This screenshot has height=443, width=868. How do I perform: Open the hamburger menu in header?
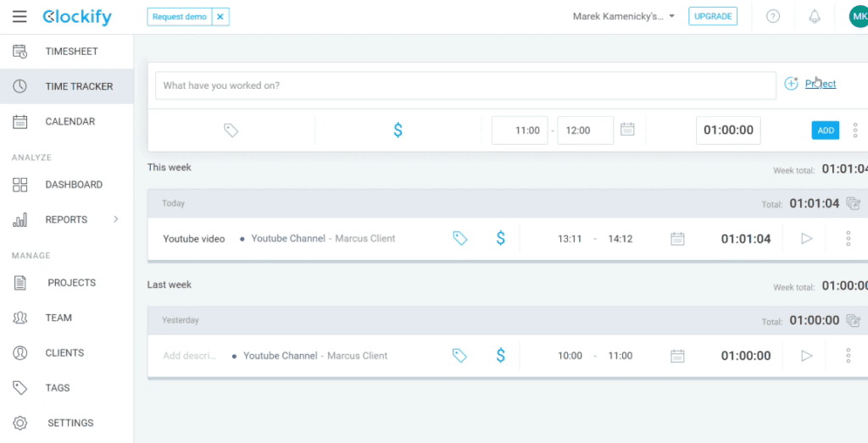pyautogui.click(x=19, y=17)
